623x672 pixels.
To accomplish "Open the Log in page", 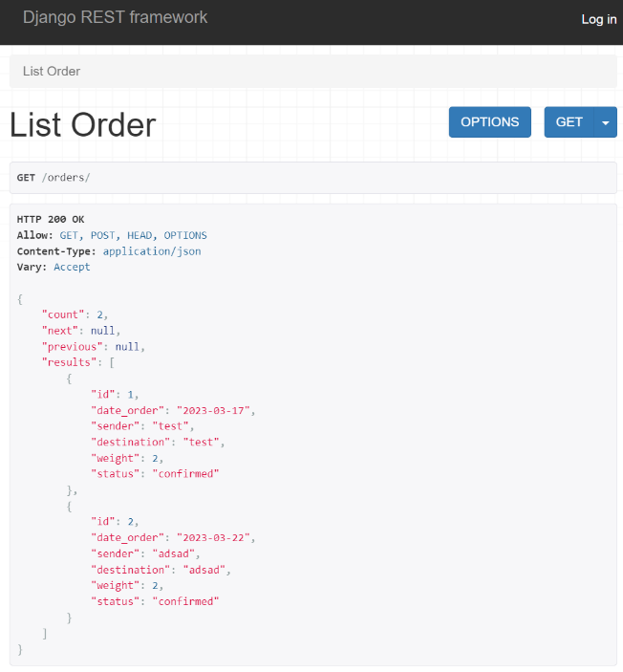I will click(598, 19).
